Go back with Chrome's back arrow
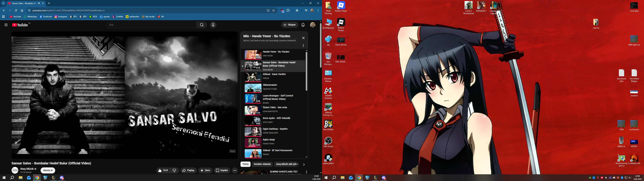Screen dimensions: 644x181 coord(4,11)
